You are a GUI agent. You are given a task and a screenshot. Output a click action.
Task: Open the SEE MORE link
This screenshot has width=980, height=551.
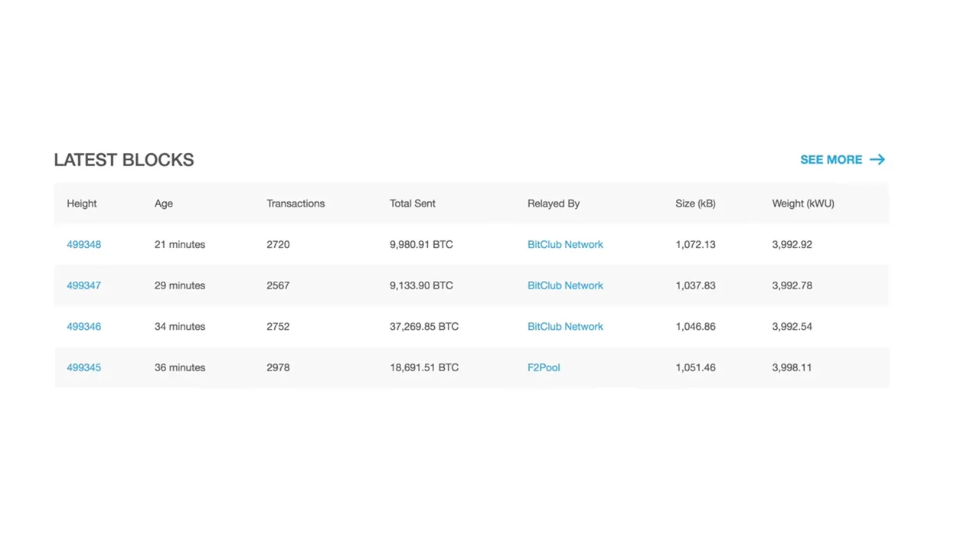click(x=843, y=160)
